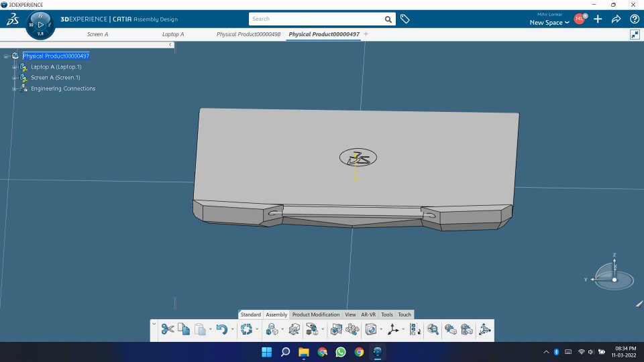This screenshot has width=644, height=362.
Task: Select the Physical Product00000497 document tab
Action: [324, 34]
